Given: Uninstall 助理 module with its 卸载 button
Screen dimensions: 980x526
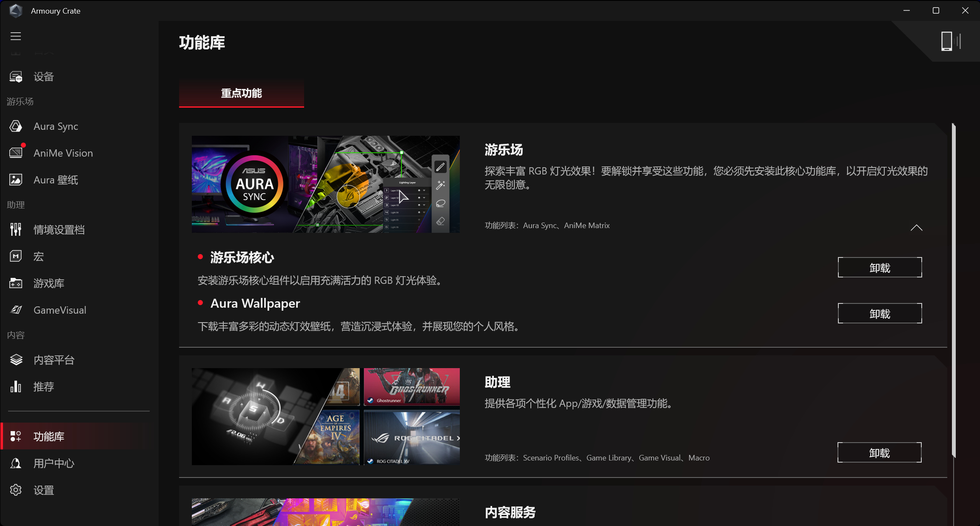Looking at the screenshot, I should pos(880,452).
